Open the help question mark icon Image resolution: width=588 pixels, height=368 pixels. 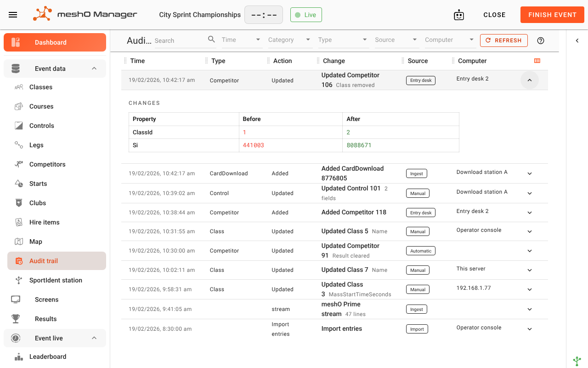[541, 40]
